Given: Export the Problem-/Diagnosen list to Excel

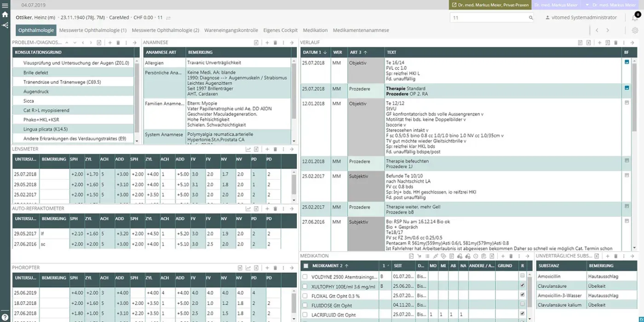Looking at the screenshot, I should [x=99, y=42].
